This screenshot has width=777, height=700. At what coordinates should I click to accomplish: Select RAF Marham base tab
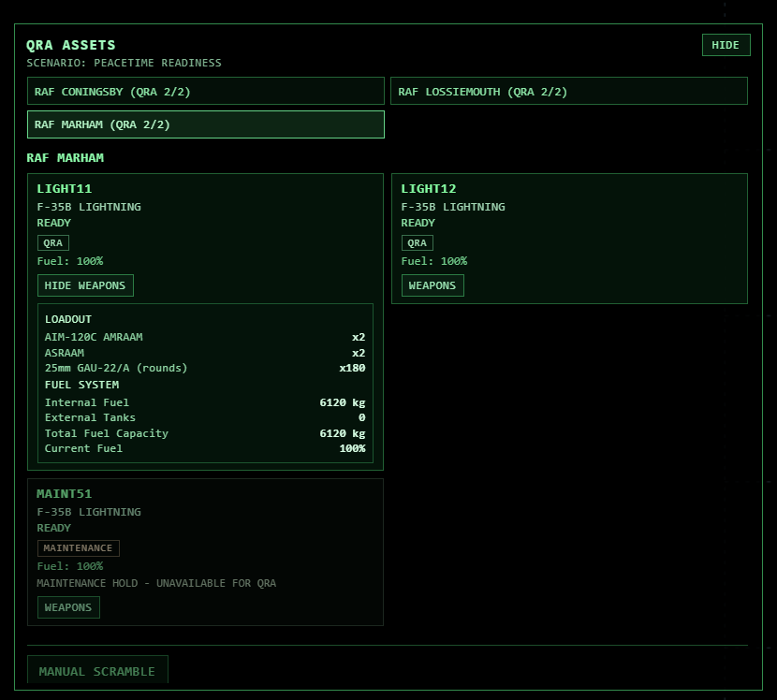206,124
